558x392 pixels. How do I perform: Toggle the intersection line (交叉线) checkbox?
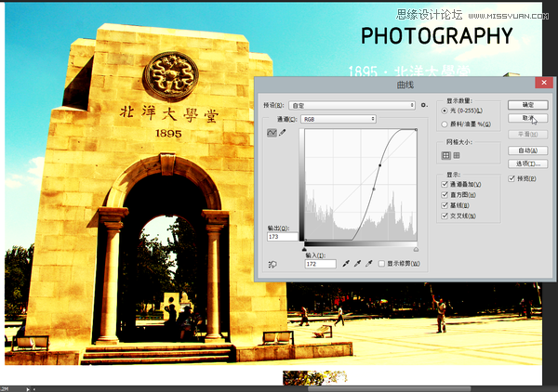pos(445,216)
